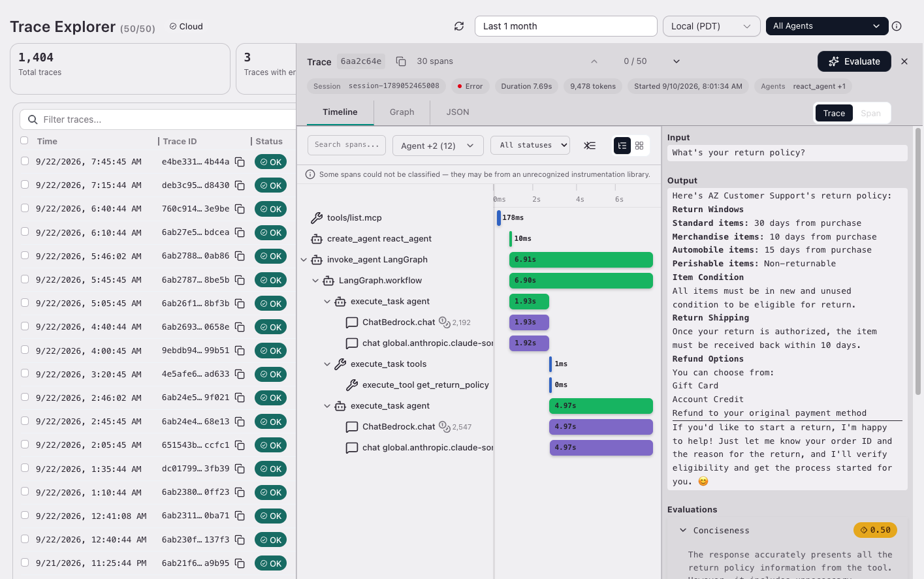Copy trace ID 760c914...3e9be
Image resolution: width=924 pixels, height=579 pixels.
click(240, 209)
